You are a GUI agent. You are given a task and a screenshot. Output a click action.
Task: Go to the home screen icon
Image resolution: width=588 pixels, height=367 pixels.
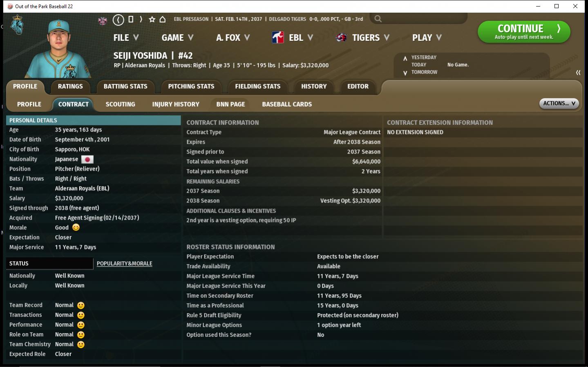tap(163, 19)
